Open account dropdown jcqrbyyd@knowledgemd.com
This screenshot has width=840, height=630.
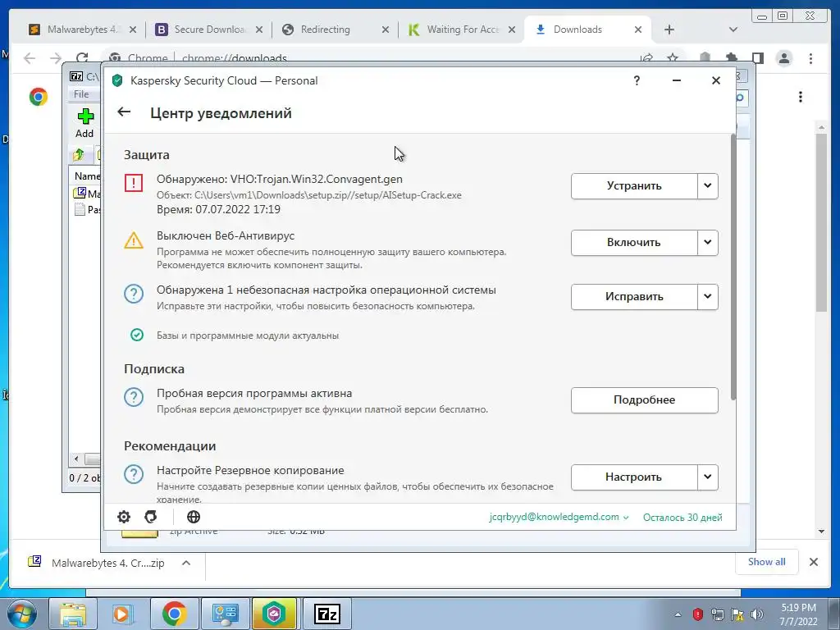(x=559, y=517)
